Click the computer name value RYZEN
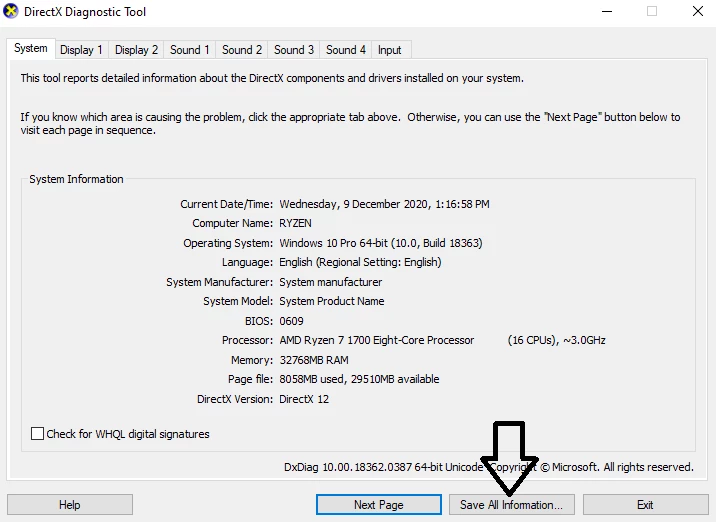Screen dimensions: 716x522 295,223
